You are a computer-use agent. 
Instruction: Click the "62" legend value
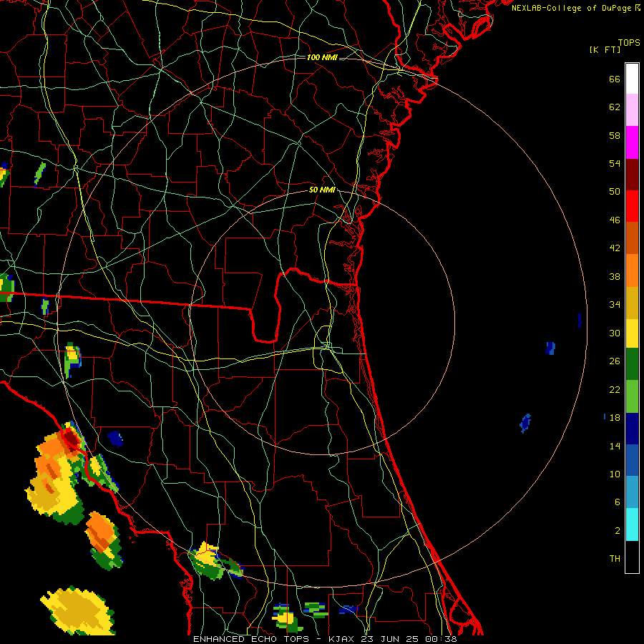pos(615,107)
